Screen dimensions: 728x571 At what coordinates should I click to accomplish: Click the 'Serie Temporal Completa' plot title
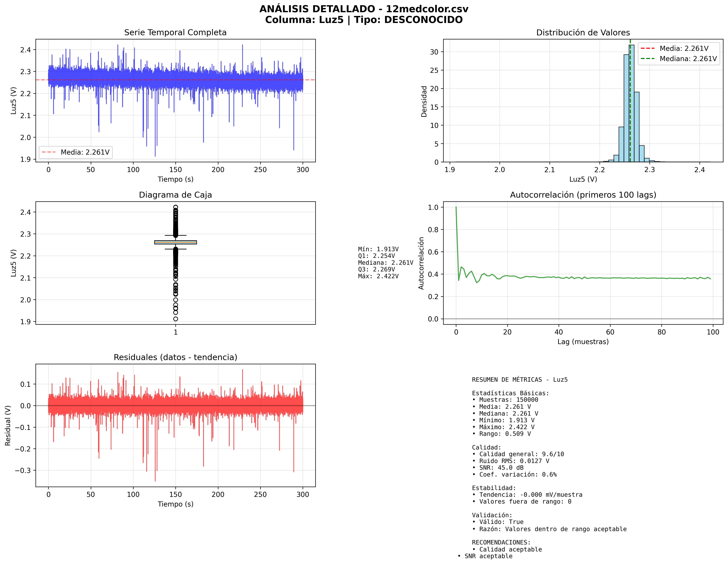pyautogui.click(x=175, y=32)
